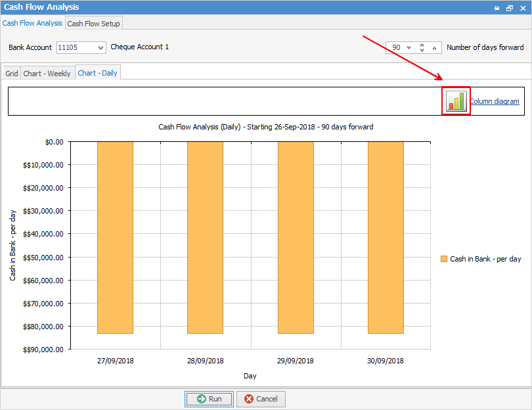Close the Cash Flow Analysis window
532x410 pixels.
pyautogui.click(x=523, y=7)
